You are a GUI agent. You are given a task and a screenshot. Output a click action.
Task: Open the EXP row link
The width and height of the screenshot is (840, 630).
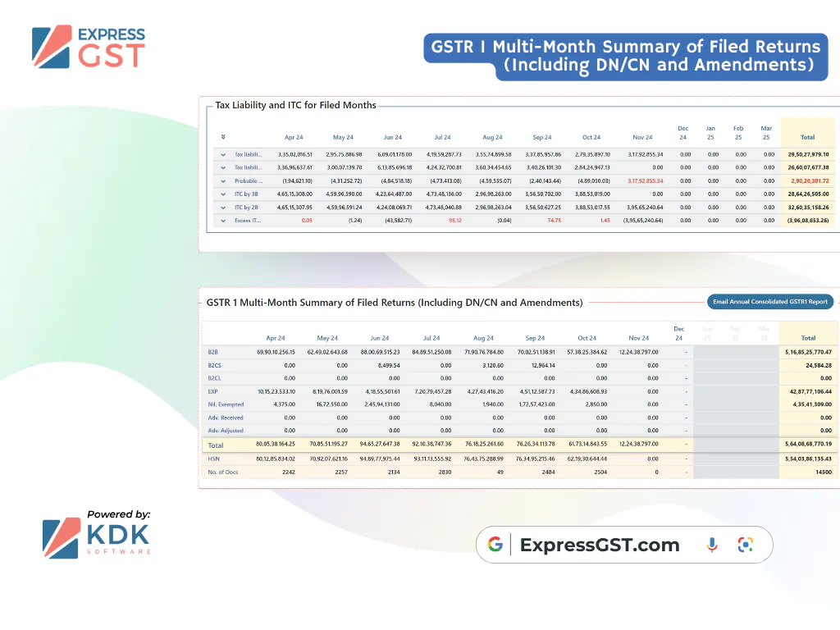(x=212, y=391)
